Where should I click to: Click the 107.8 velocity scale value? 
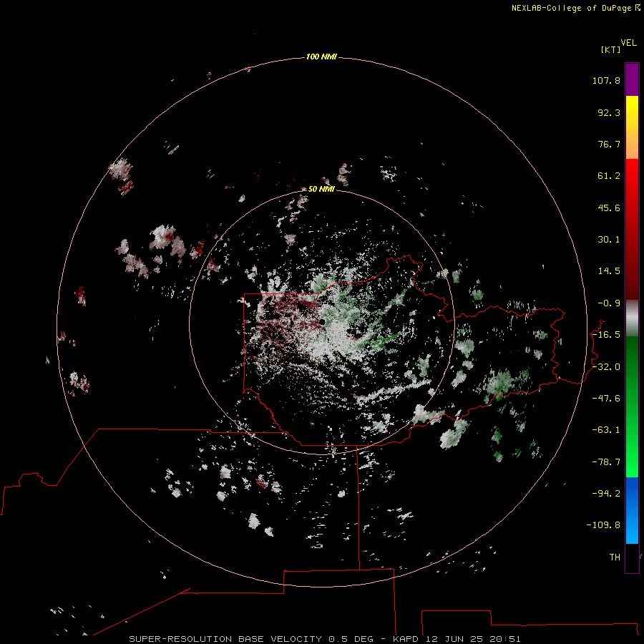pyautogui.click(x=606, y=80)
